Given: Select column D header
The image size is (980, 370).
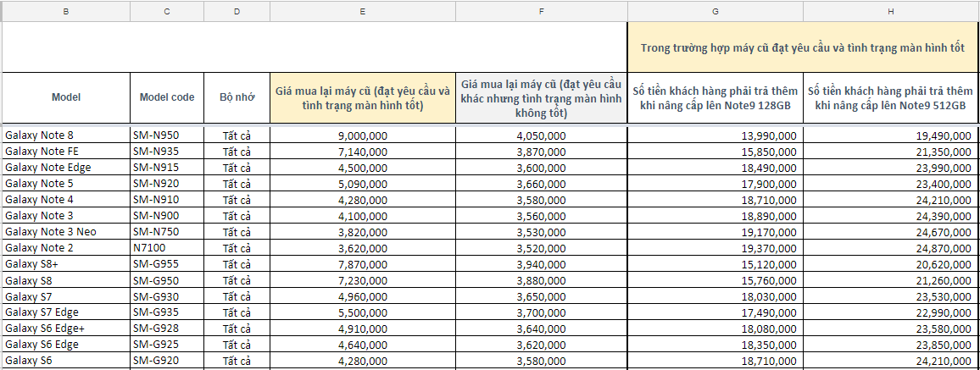Looking at the screenshot, I should click(x=237, y=11).
